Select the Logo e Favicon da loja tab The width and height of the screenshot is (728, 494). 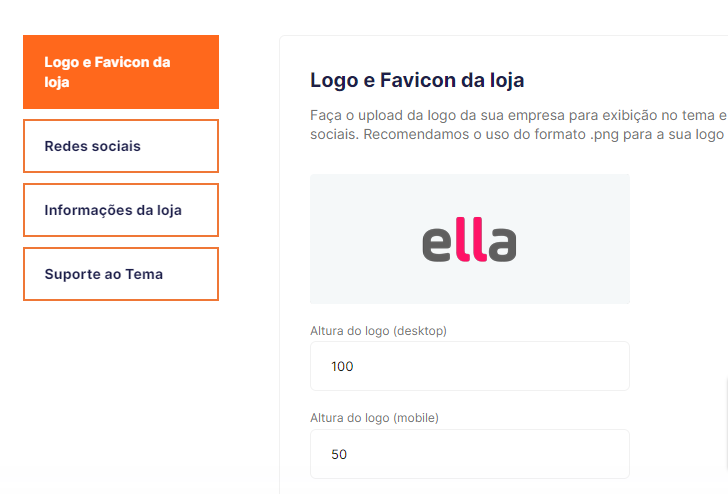coord(120,72)
